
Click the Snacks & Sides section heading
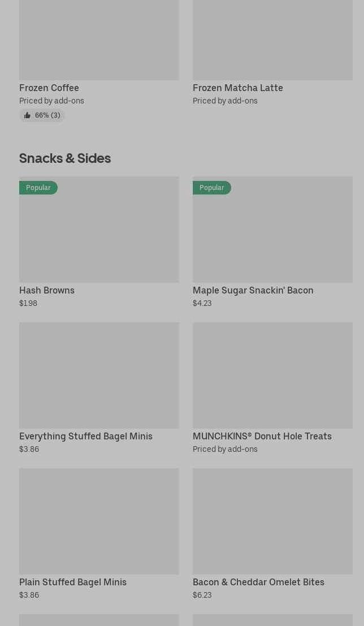(x=65, y=158)
